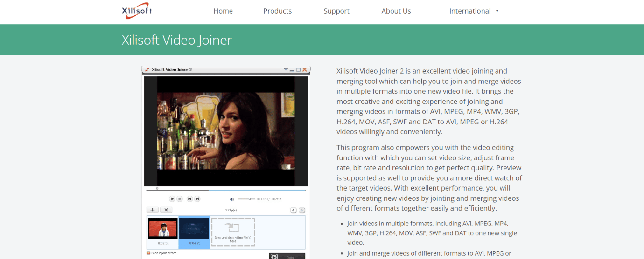Click the drag and drop video files area

[x=233, y=232]
